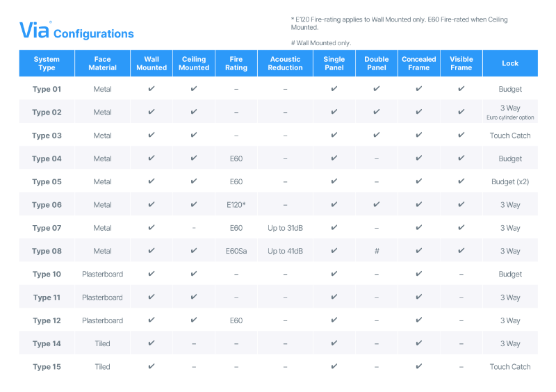Image resolution: width=556 pixels, height=392 pixels.
Task: Click the Type 10 row label
Action: (47, 274)
